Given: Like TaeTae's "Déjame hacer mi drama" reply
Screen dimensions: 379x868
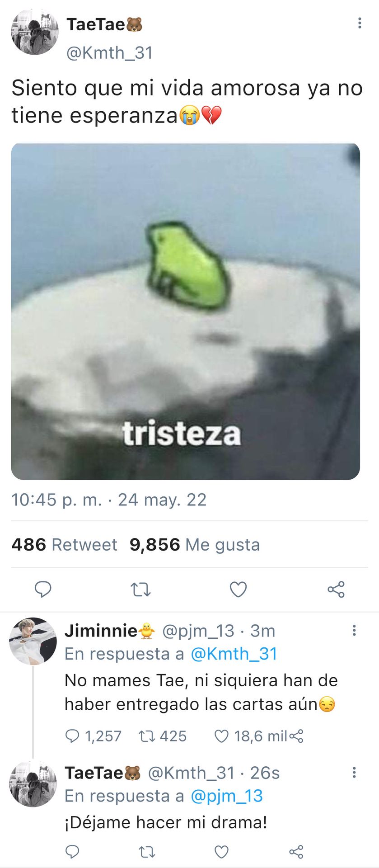Looking at the screenshot, I should click(x=221, y=852).
